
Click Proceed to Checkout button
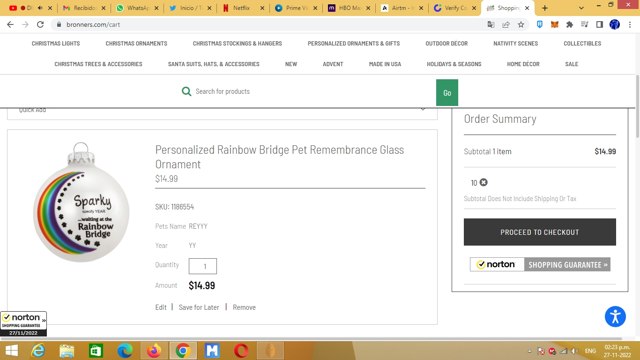[x=540, y=232]
